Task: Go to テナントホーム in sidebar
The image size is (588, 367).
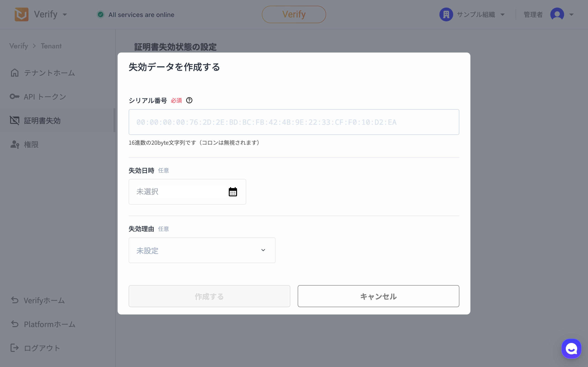Action: click(x=49, y=73)
